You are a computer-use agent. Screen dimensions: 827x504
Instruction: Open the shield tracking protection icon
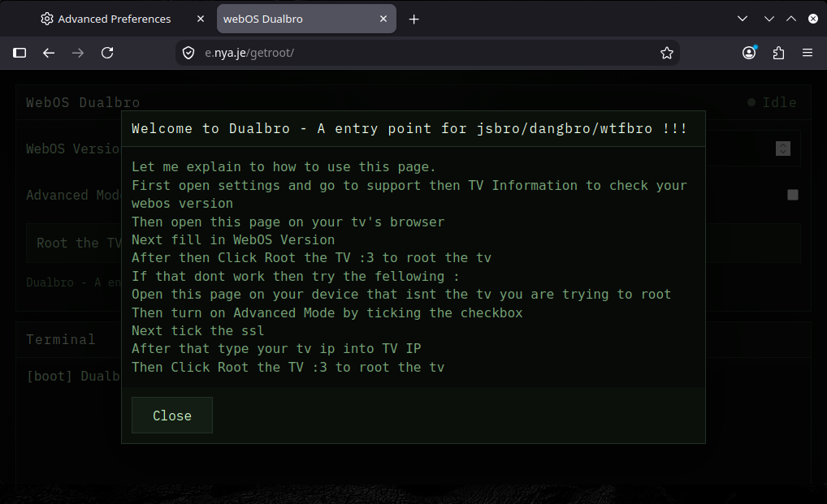coord(188,53)
